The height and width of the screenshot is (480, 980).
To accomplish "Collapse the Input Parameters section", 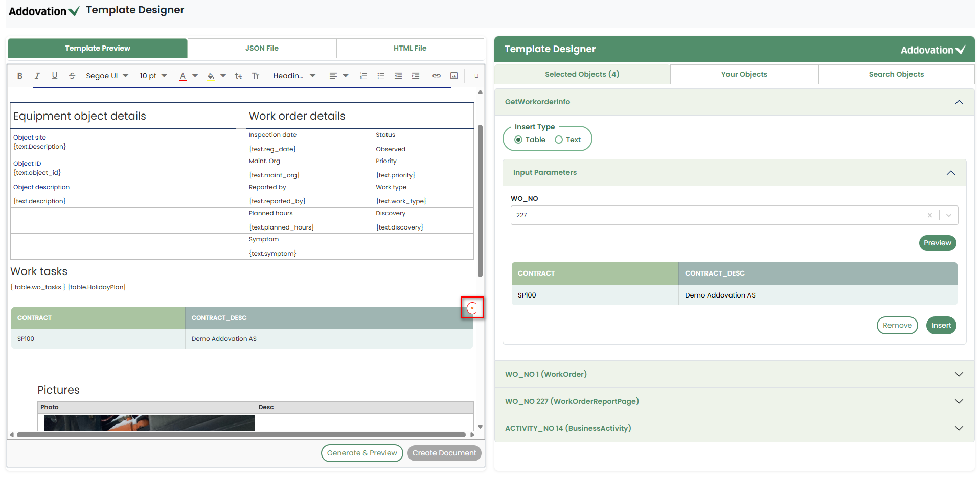I will tap(950, 173).
